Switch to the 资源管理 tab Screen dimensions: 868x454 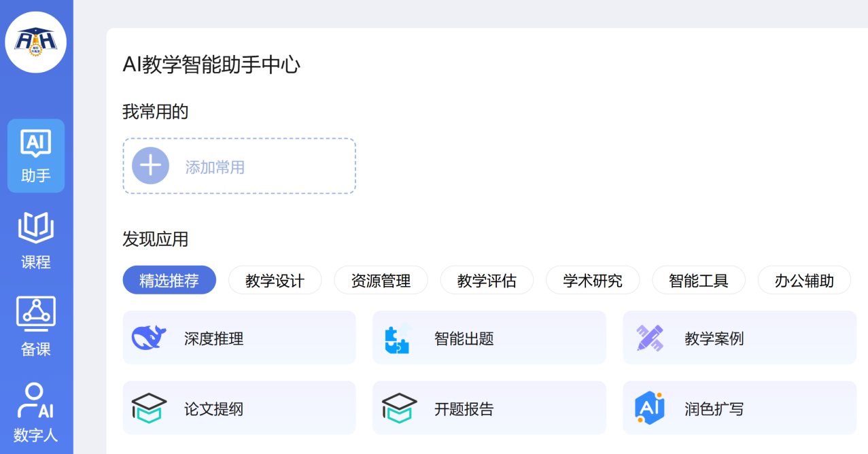381,281
